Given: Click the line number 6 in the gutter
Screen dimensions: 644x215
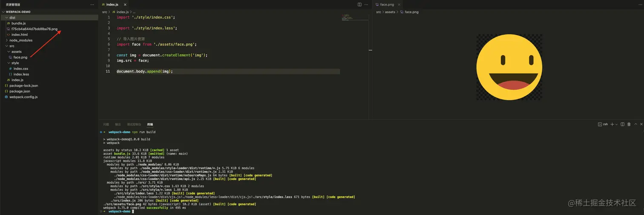Looking at the screenshot, I should [109, 44].
